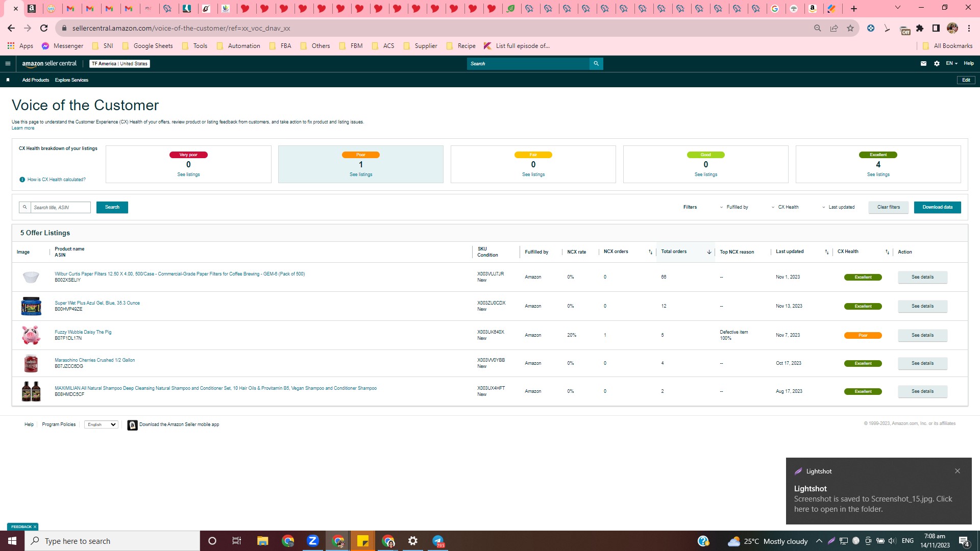See details for Fuzzy Wubble Daisy The Pig

[x=923, y=336]
